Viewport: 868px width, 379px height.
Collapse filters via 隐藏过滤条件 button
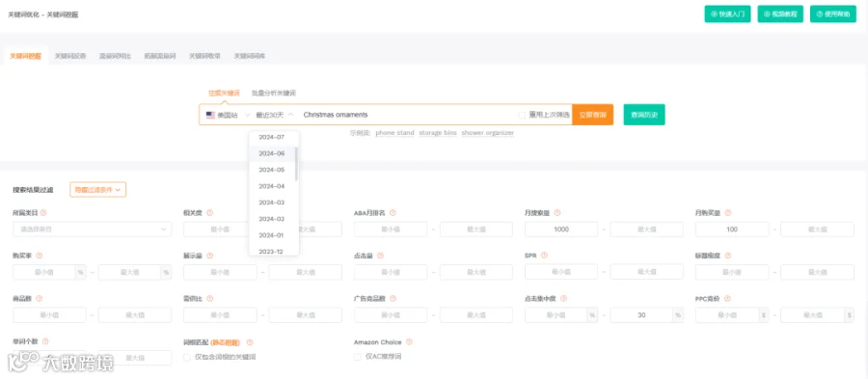click(98, 189)
